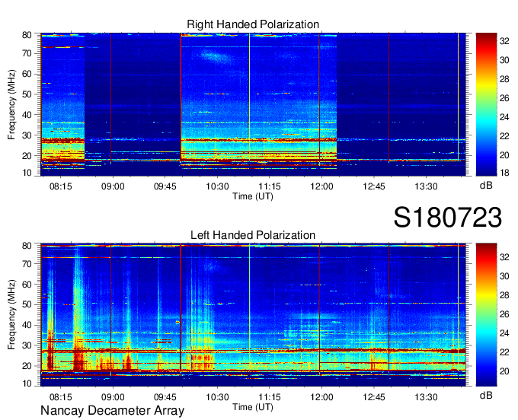The width and height of the screenshot is (518, 420).
Task: Click the 22 dB mark on lower color bar
Action: tap(504, 352)
